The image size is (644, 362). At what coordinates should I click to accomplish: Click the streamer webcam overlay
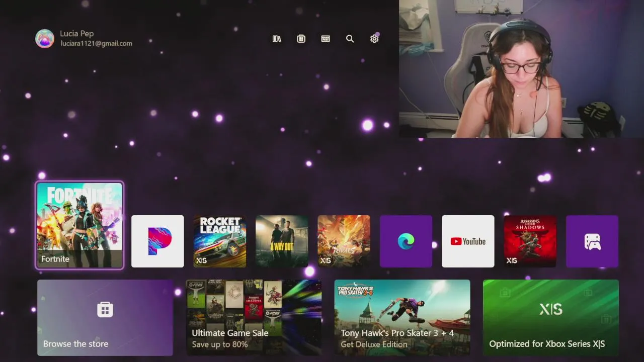[x=521, y=69]
